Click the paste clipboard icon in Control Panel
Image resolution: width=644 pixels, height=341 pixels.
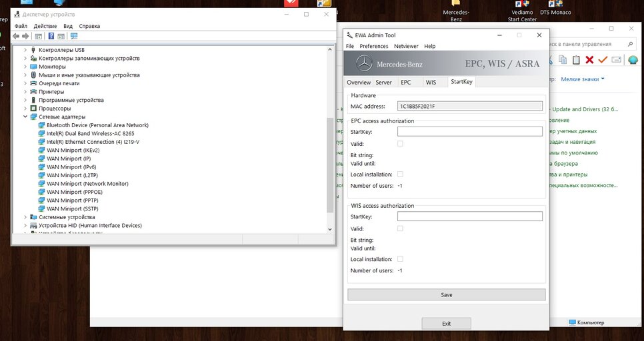click(x=576, y=60)
